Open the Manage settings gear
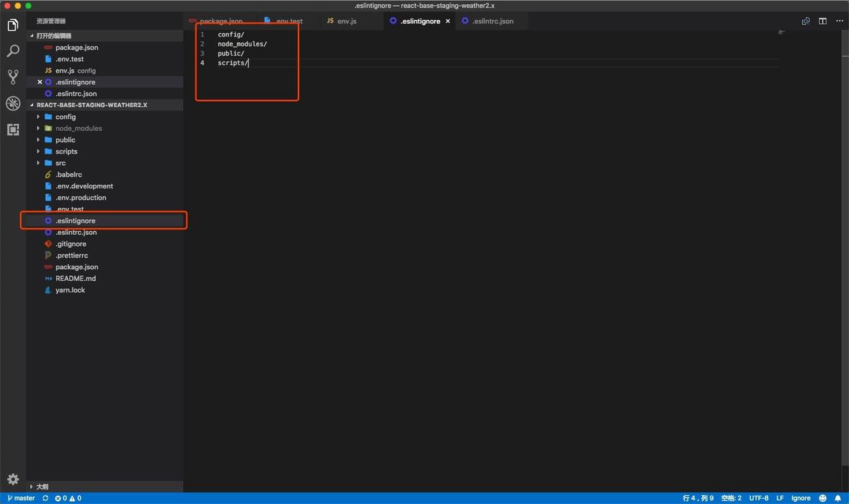Image resolution: width=849 pixels, height=504 pixels. click(12, 479)
